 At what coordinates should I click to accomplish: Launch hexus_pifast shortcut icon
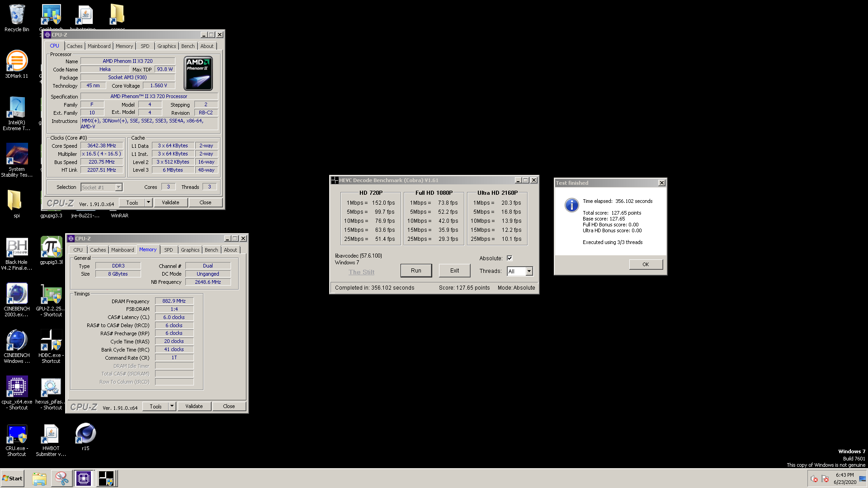51,393
